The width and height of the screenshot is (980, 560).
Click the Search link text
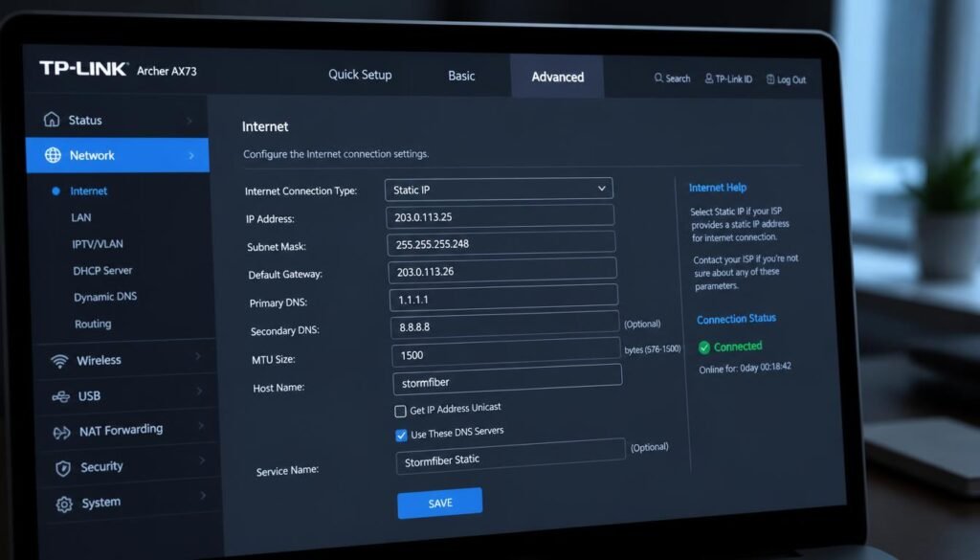point(678,78)
